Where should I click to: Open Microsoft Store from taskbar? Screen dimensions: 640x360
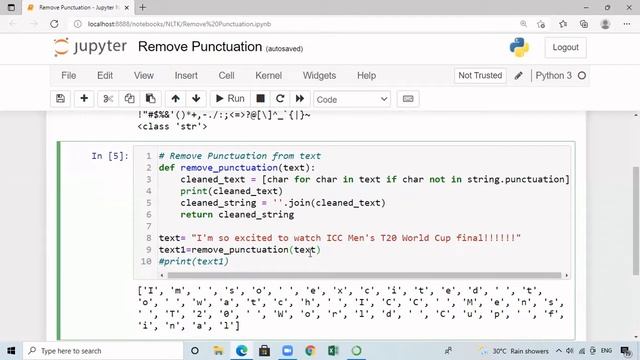[264, 351]
